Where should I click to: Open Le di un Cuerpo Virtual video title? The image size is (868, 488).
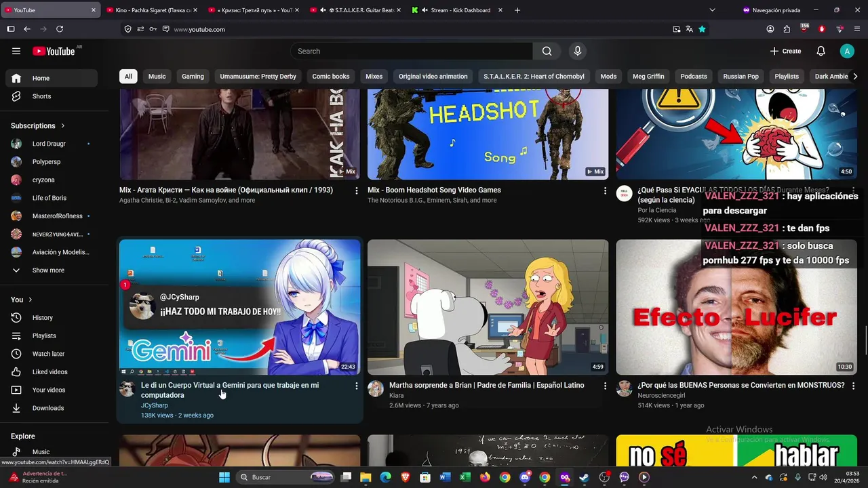(230, 390)
